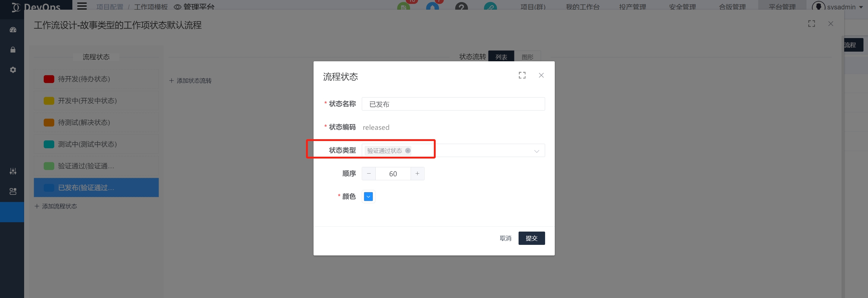Remove the 验证通过状态 tag
The height and width of the screenshot is (298, 868).
[x=408, y=151]
